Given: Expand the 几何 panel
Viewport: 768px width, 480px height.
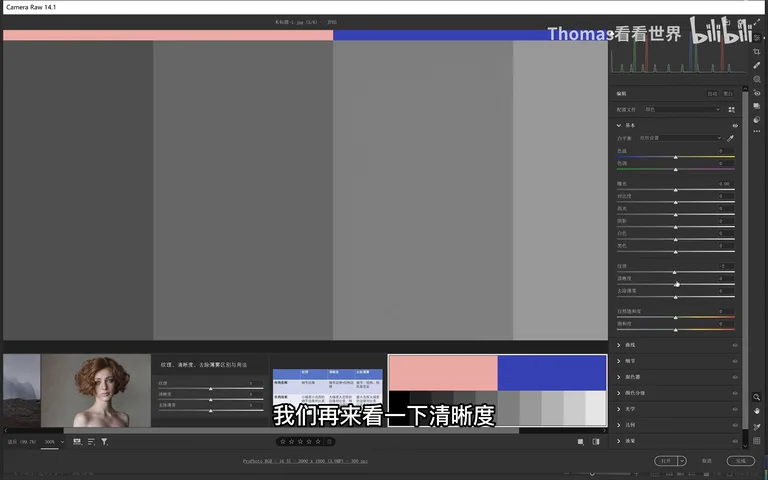Looking at the screenshot, I should (619, 425).
